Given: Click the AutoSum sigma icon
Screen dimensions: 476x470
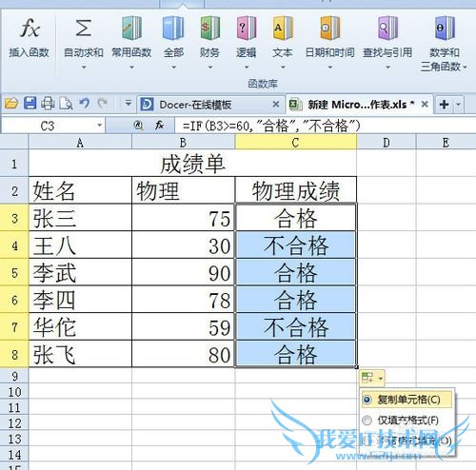Looking at the screenshot, I should pos(84,29).
